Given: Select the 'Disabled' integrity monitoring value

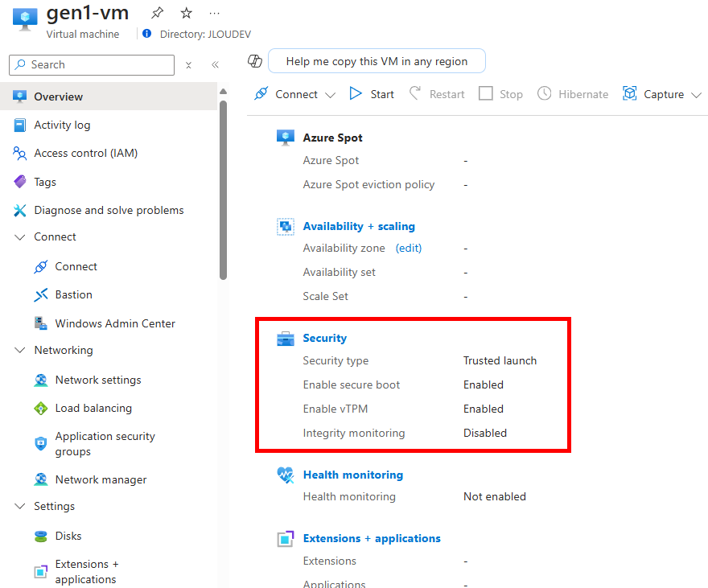Looking at the screenshot, I should [485, 433].
